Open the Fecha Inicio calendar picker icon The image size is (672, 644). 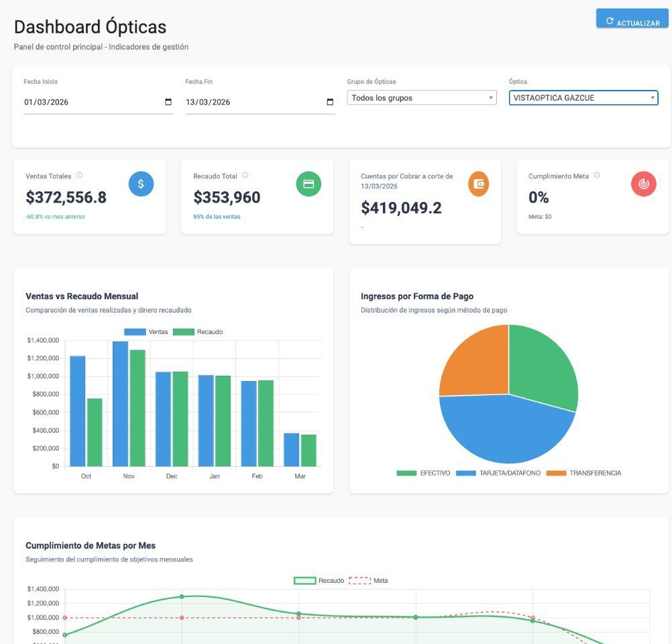tap(169, 101)
